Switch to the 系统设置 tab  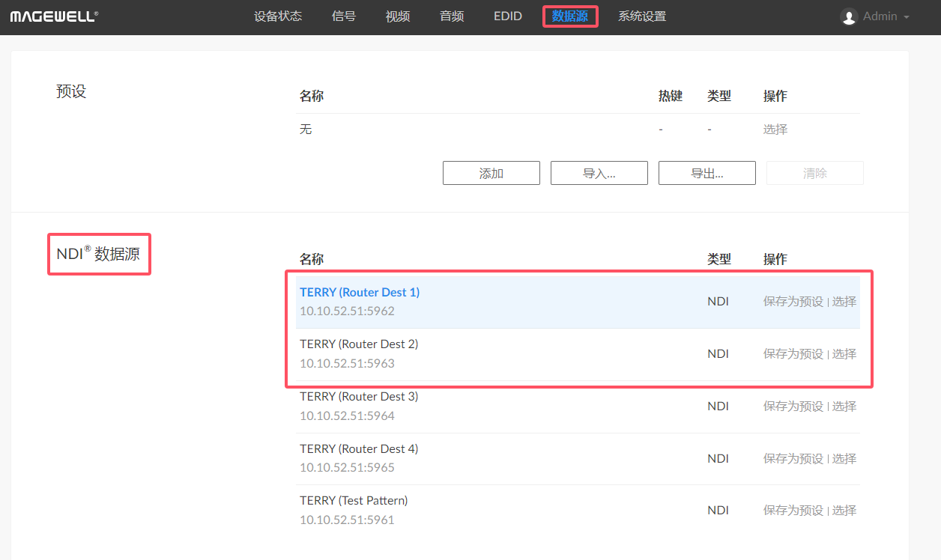tap(642, 16)
